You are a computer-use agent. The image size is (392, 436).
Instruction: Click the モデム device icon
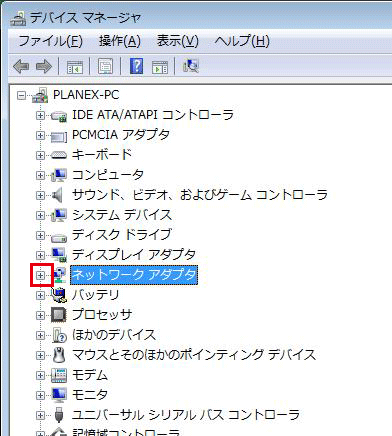pos(59,375)
